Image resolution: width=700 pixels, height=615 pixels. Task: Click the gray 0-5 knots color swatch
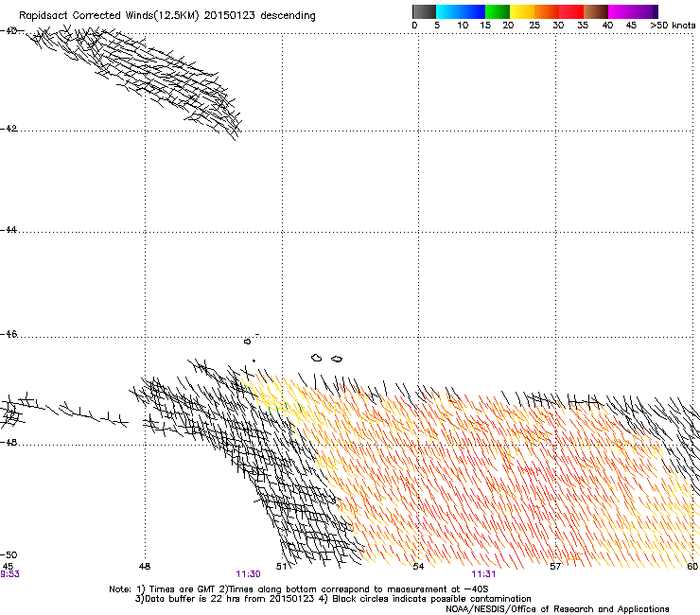pos(424,11)
